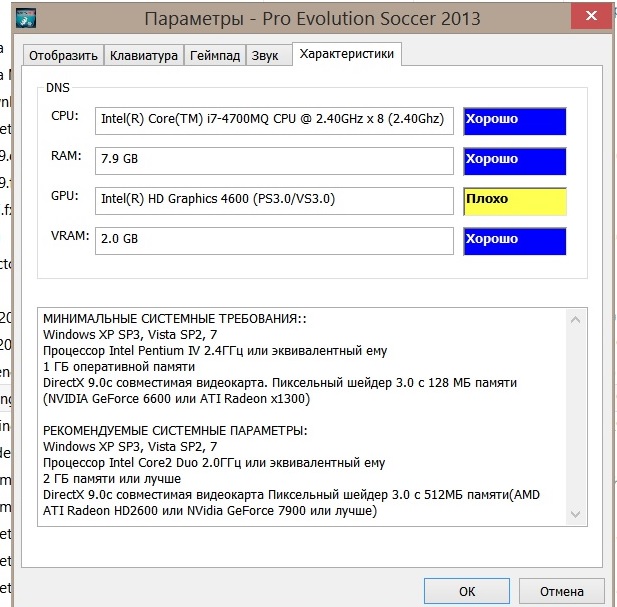This screenshot has height=607, width=617.
Task: Select the Характеристики tab
Action: (347, 54)
